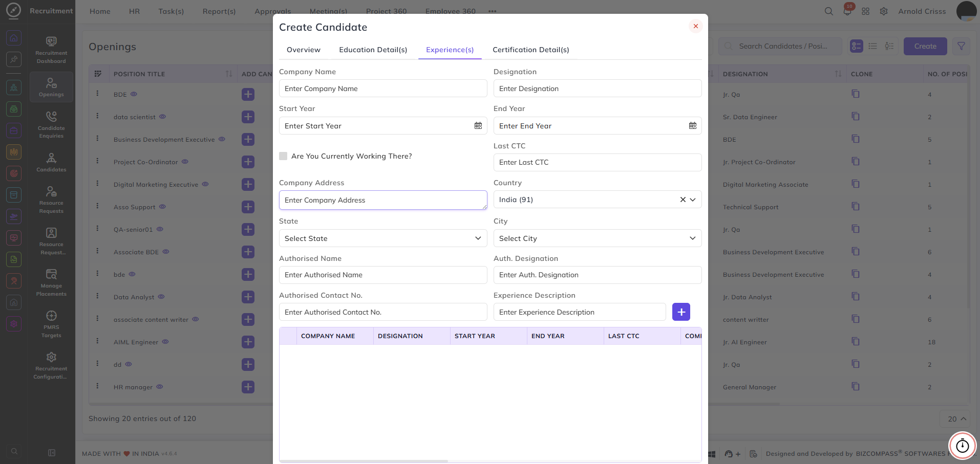Viewport: 980px width, 464px height.
Task: Click the Enter Last CTC field
Action: [598, 162]
